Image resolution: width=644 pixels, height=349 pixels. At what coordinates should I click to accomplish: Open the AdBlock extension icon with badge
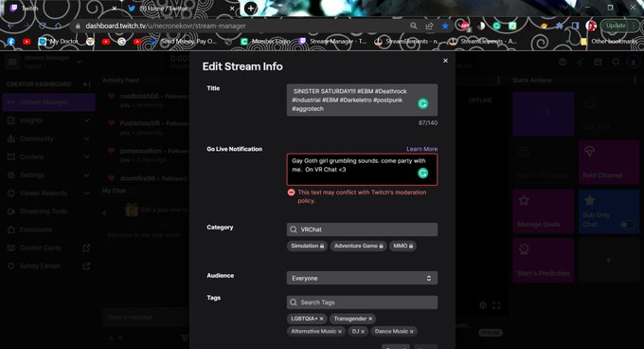tap(464, 27)
